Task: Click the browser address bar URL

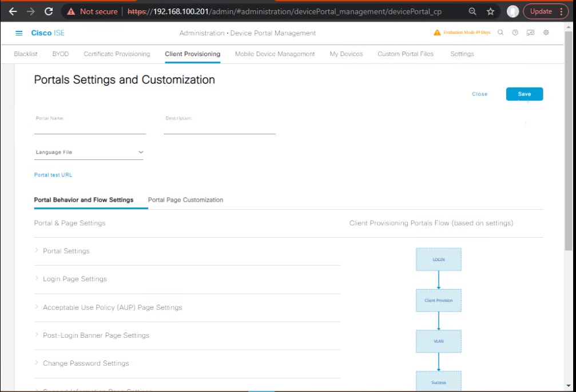Action: (285, 12)
